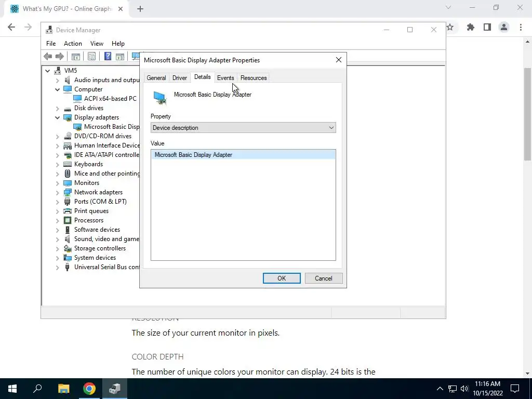This screenshot has width=532, height=399.
Task: Expand the Software devices node
Action: (x=57, y=230)
